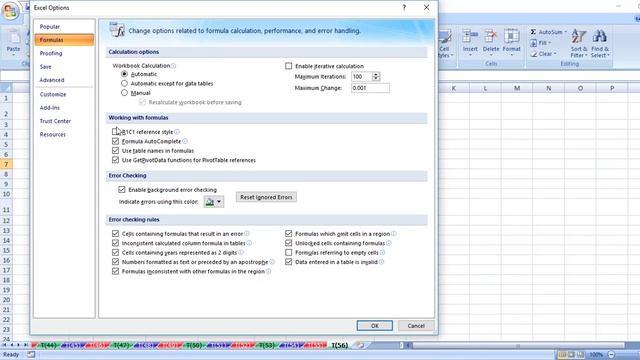Viewport: 640px width, 360px height.
Task: Click the Maximum Iterations input field
Action: [x=362, y=76]
